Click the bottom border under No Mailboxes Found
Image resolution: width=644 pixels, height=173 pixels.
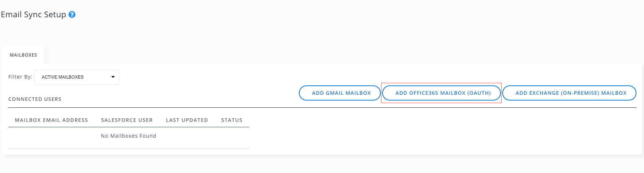[x=129, y=148]
